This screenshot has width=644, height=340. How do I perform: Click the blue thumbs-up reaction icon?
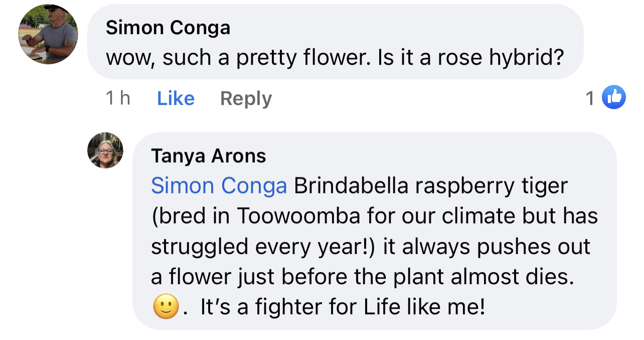pyautogui.click(x=613, y=97)
